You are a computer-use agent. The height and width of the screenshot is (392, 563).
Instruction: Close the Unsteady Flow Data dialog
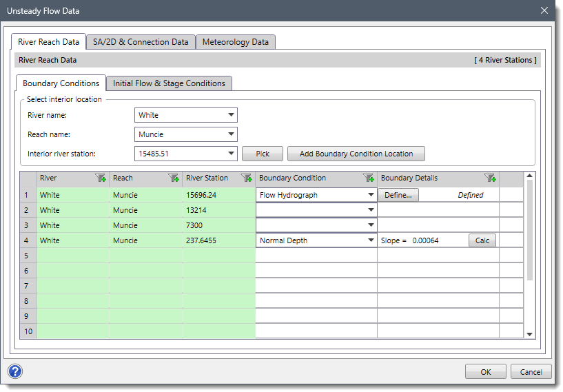tap(544, 10)
